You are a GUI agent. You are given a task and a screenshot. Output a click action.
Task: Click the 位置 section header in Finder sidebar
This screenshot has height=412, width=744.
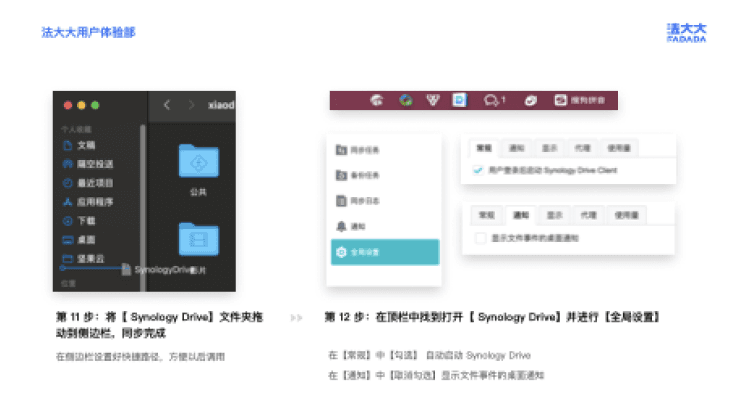(x=68, y=283)
